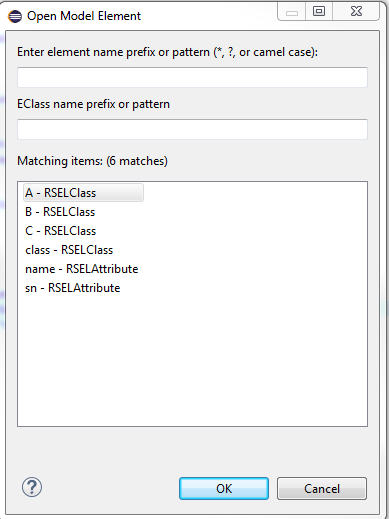The width and height of the screenshot is (389, 519).
Task: Minimize the Open Model Element dialog
Action: (x=292, y=12)
